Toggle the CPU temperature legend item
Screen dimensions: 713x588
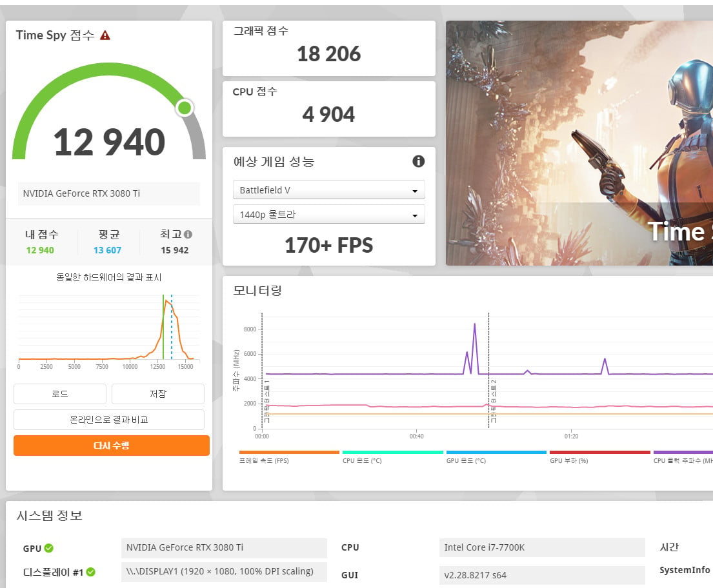click(x=392, y=456)
